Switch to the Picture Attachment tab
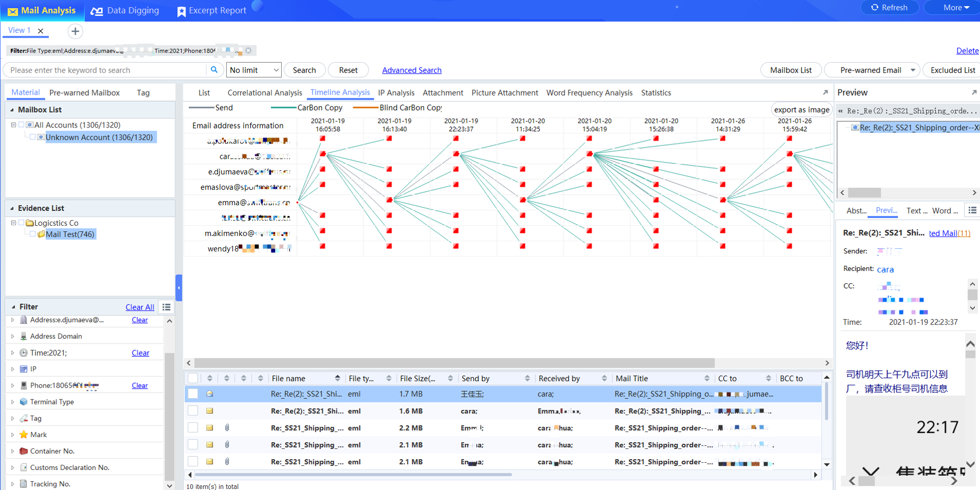 click(504, 93)
